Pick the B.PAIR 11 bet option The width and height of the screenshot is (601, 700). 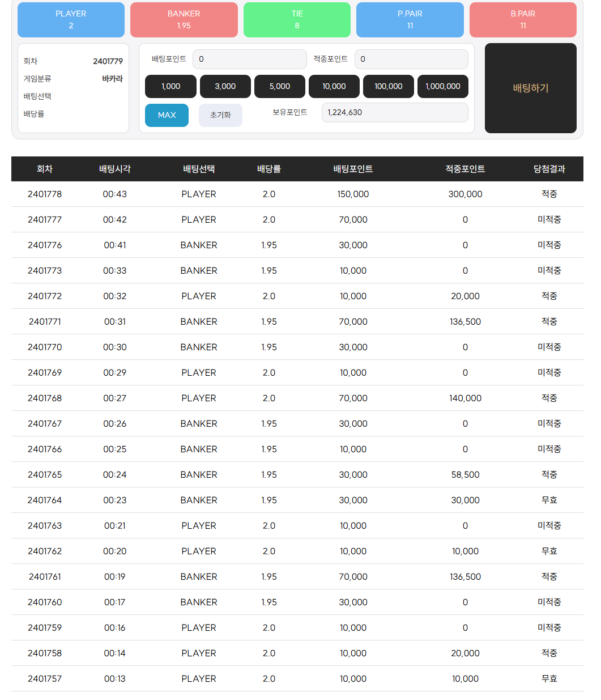[523, 20]
